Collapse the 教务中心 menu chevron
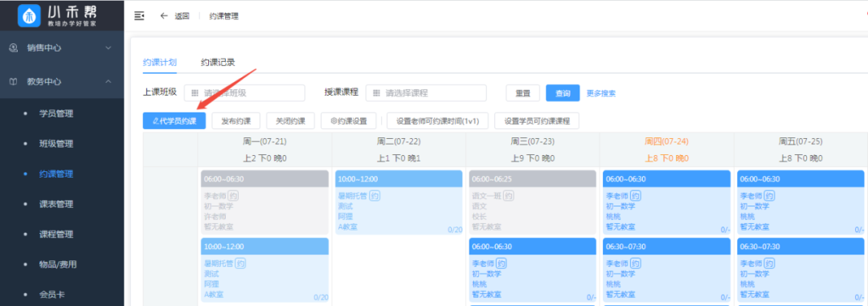The image size is (868, 306). (108, 82)
